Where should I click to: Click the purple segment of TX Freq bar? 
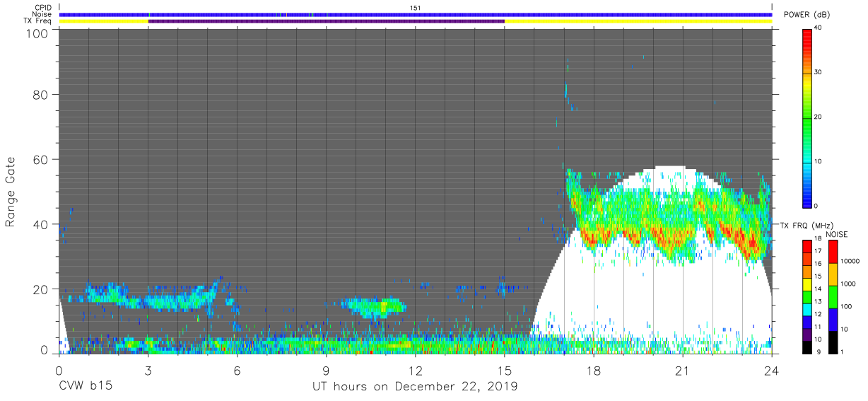(327, 21)
